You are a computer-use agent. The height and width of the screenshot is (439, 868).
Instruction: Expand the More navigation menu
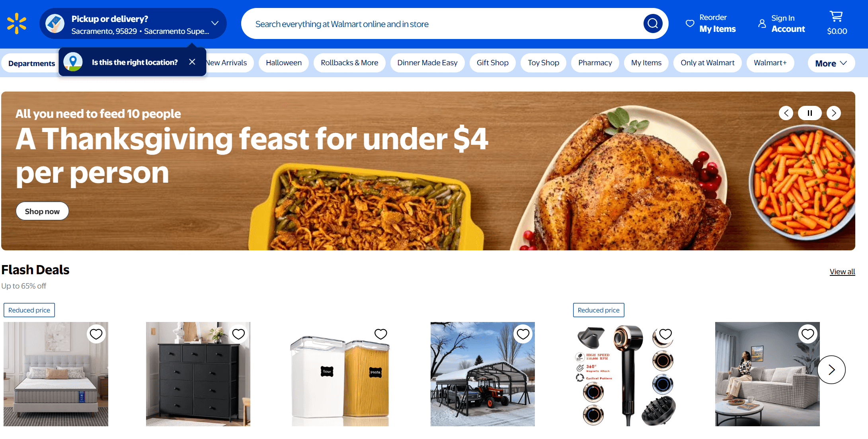pyautogui.click(x=831, y=63)
